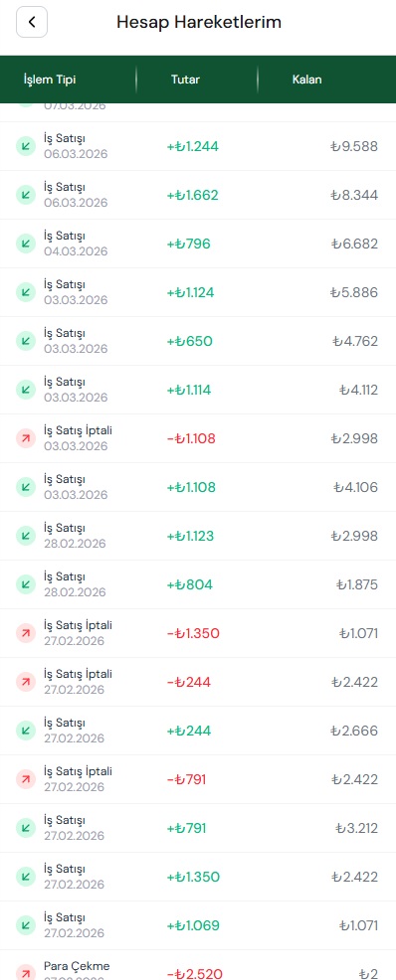Select the Tutar column header
Viewport: 396px width, 980px height.
click(185, 80)
